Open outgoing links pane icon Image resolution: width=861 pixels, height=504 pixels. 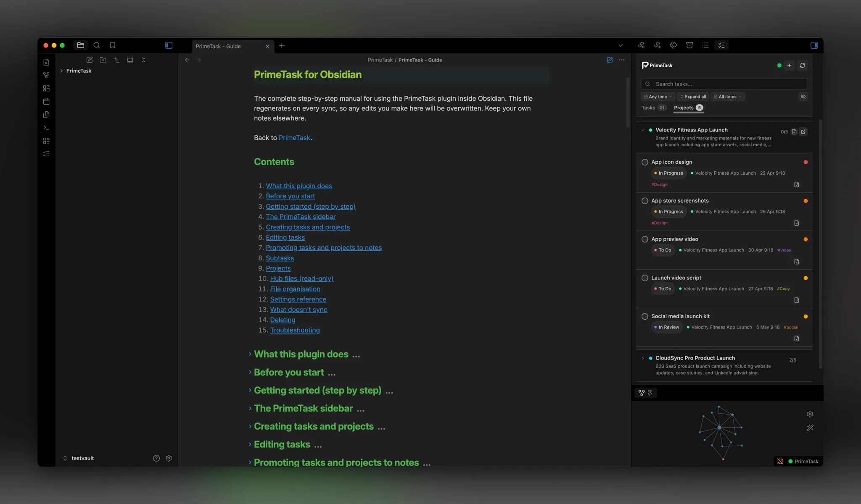point(658,45)
